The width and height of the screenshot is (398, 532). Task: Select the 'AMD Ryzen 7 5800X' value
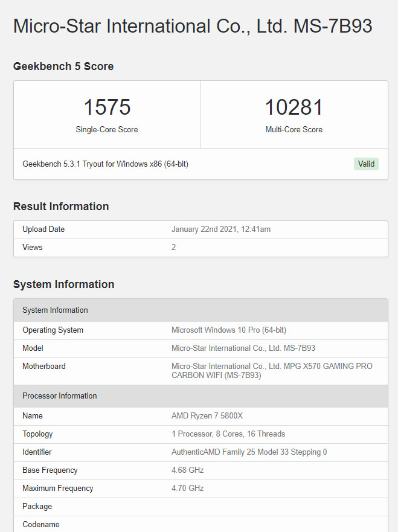pos(207,416)
